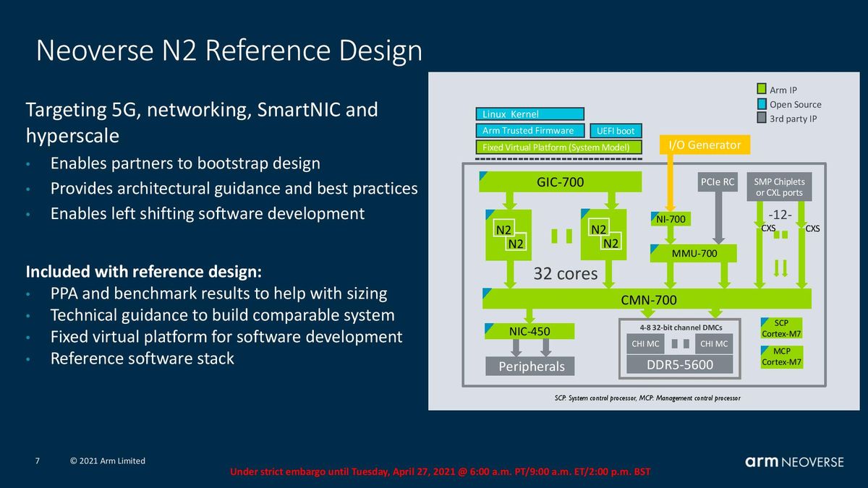Click the MMU-700 block
The width and height of the screenshot is (868, 488).
tap(694, 253)
